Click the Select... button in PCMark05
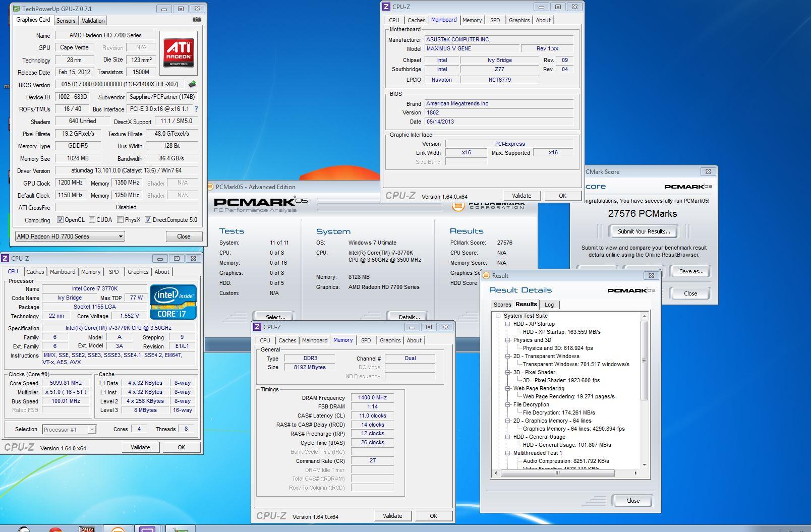 click(x=275, y=317)
